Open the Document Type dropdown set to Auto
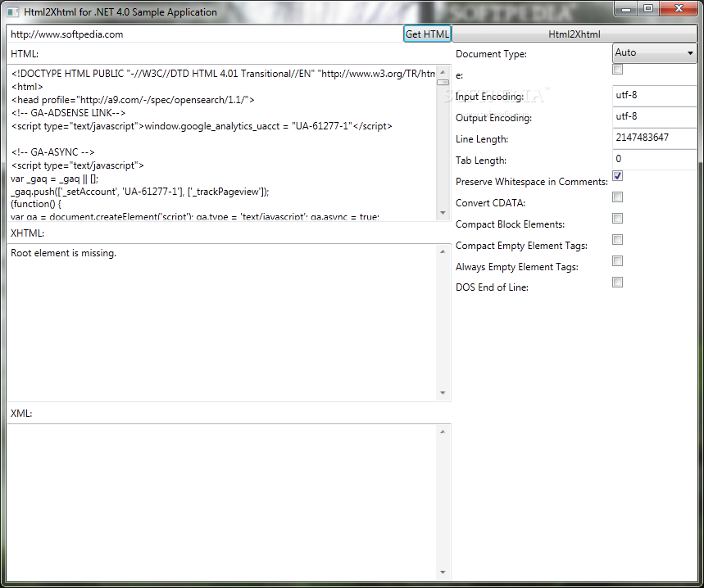704x588 pixels. point(654,53)
